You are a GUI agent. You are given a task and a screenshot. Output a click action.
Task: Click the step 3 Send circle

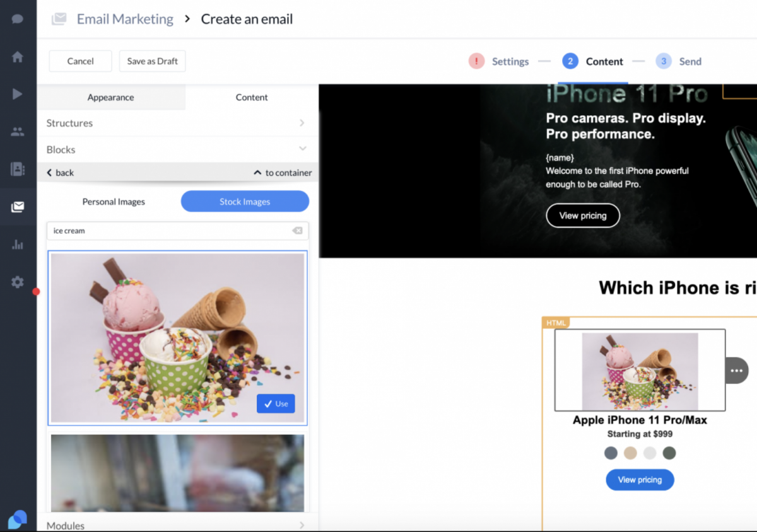tap(663, 61)
